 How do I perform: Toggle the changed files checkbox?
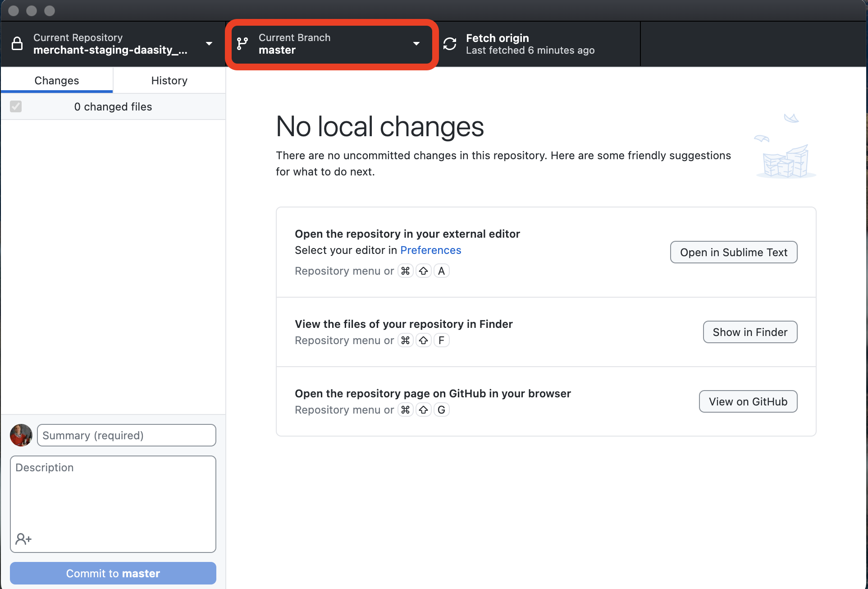tap(16, 106)
